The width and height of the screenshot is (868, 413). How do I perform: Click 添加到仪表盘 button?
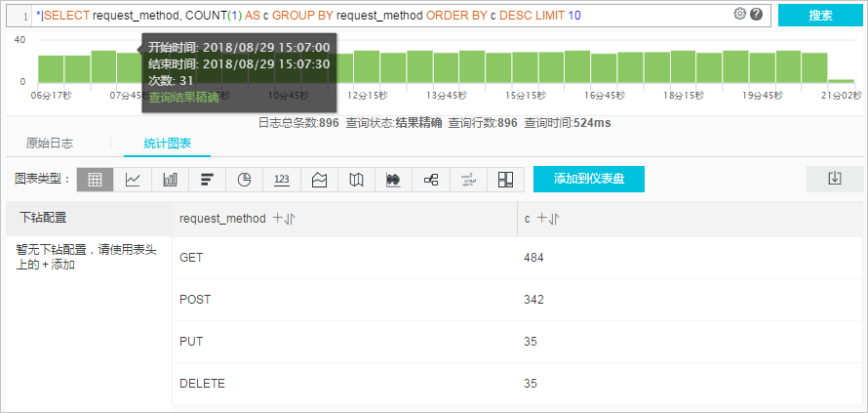pos(589,179)
